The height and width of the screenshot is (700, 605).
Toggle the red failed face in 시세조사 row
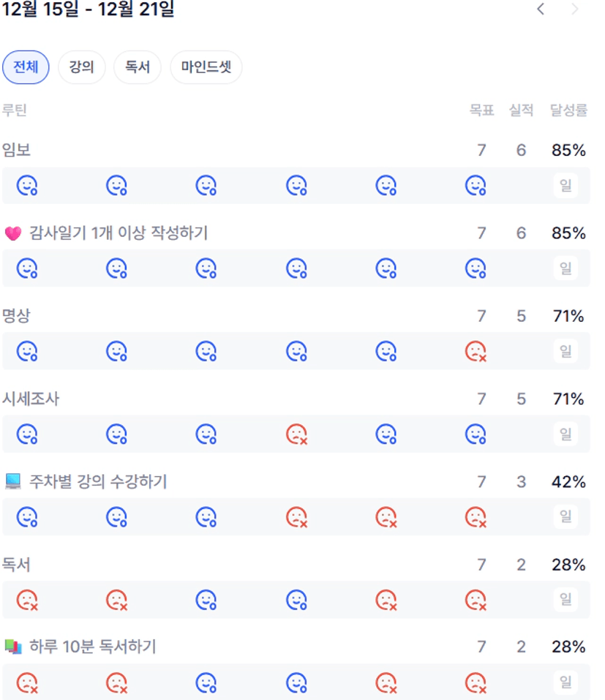[x=296, y=434]
